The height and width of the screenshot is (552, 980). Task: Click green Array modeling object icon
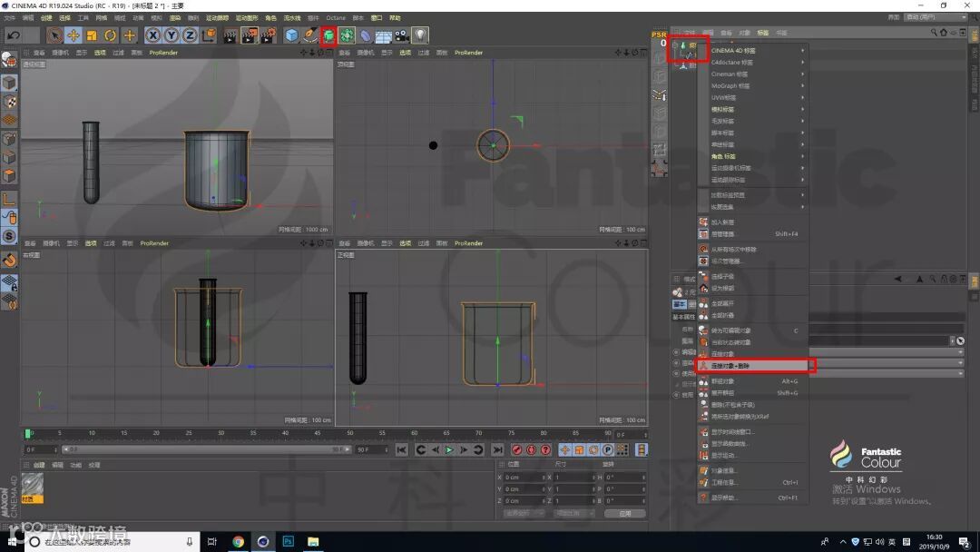pyautogui.click(x=347, y=35)
